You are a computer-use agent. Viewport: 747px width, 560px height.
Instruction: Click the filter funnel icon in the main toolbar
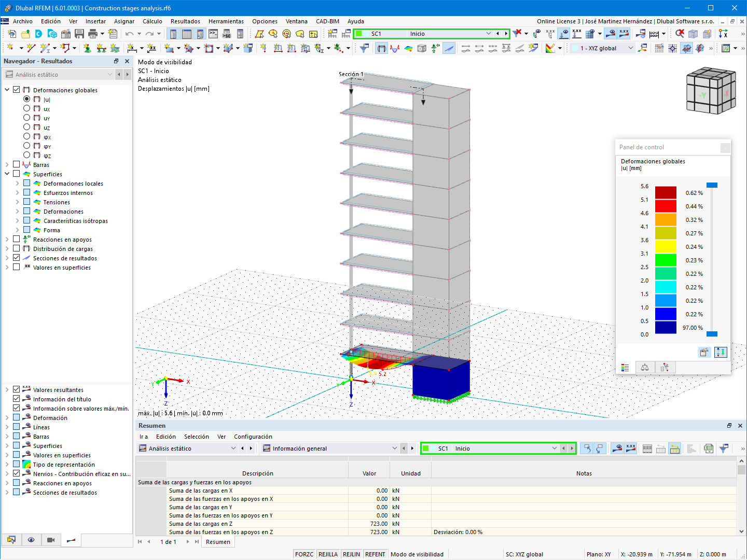[365, 48]
